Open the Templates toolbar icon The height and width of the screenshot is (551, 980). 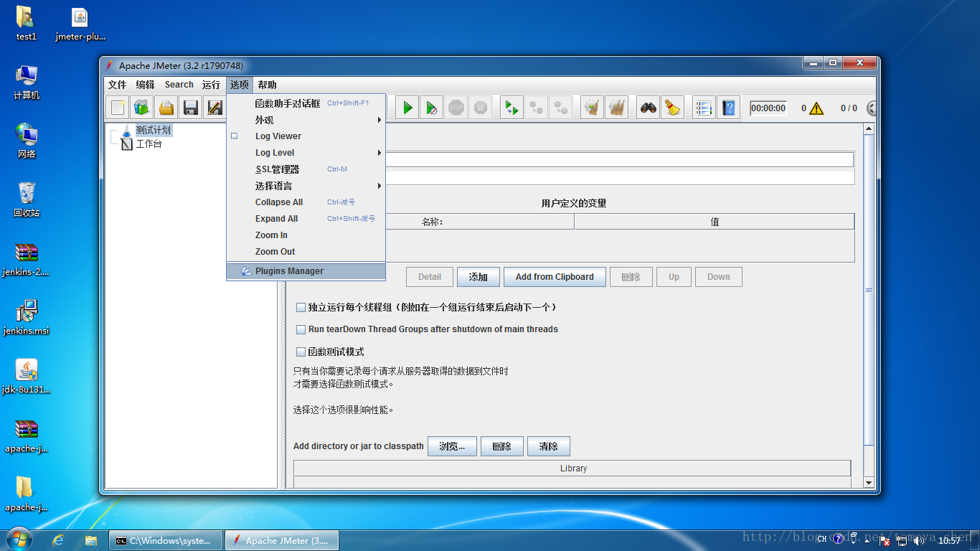point(142,108)
